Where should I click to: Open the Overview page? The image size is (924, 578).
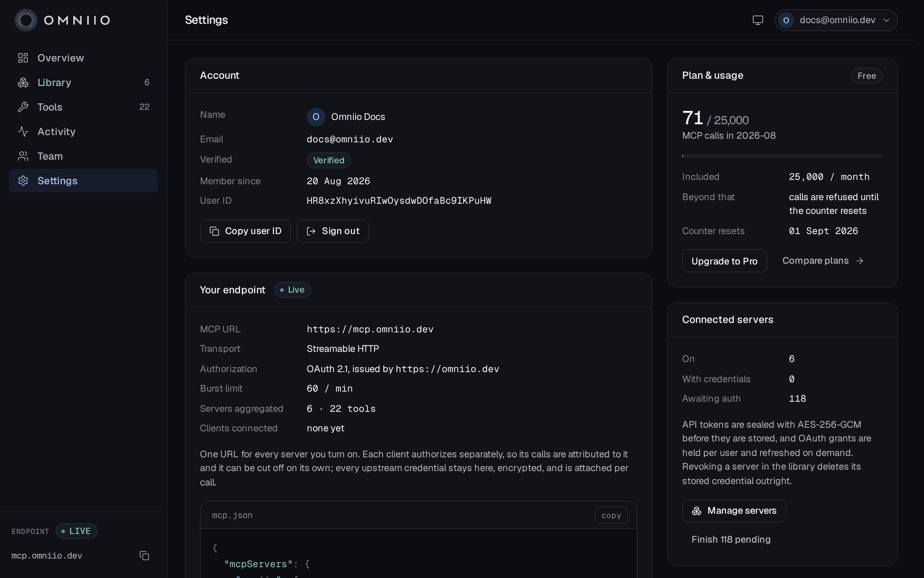pyautogui.click(x=83, y=58)
